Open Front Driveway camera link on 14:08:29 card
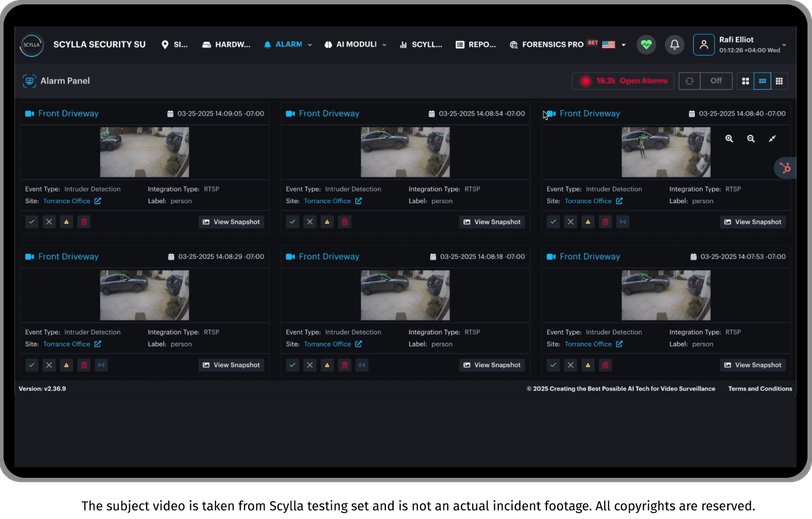Screen dimensions: 812x519 click(68, 256)
